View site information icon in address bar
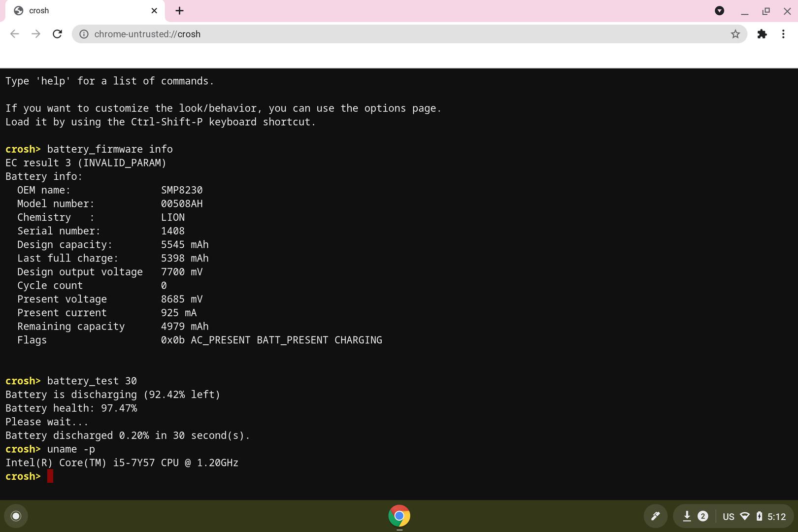 pyautogui.click(x=84, y=34)
